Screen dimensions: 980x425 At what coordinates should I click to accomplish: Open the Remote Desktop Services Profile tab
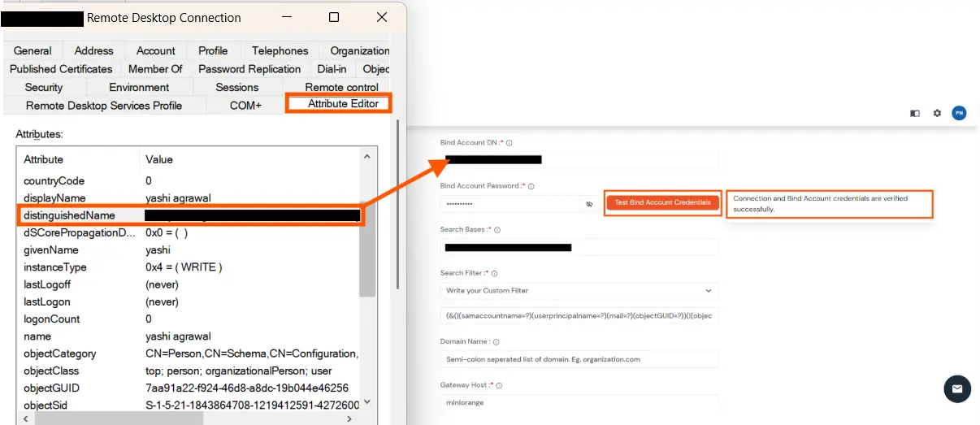pos(104,105)
